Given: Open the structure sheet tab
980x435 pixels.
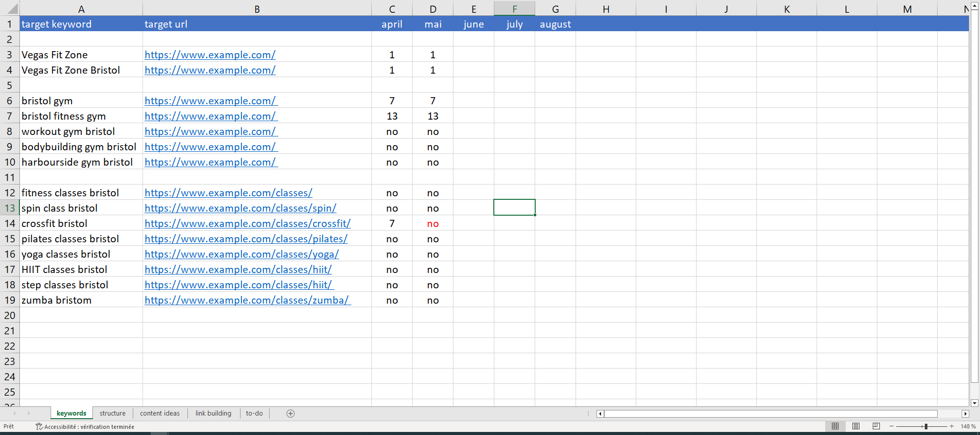Looking at the screenshot, I should point(112,414).
